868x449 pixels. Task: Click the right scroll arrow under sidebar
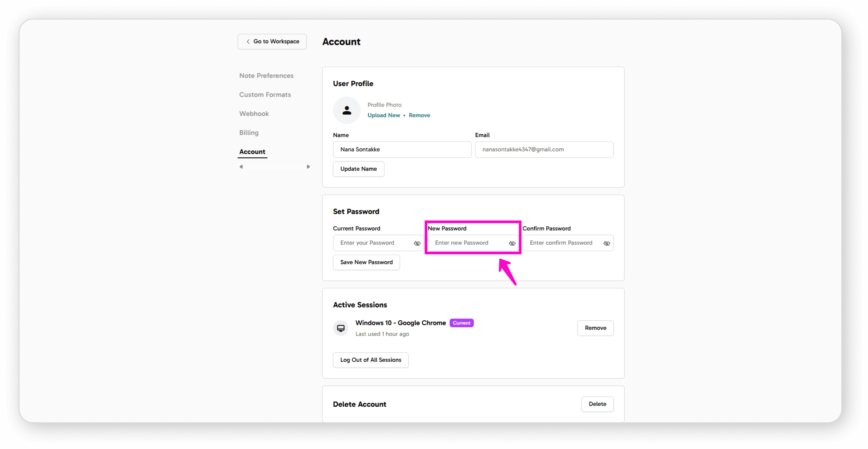click(x=308, y=166)
